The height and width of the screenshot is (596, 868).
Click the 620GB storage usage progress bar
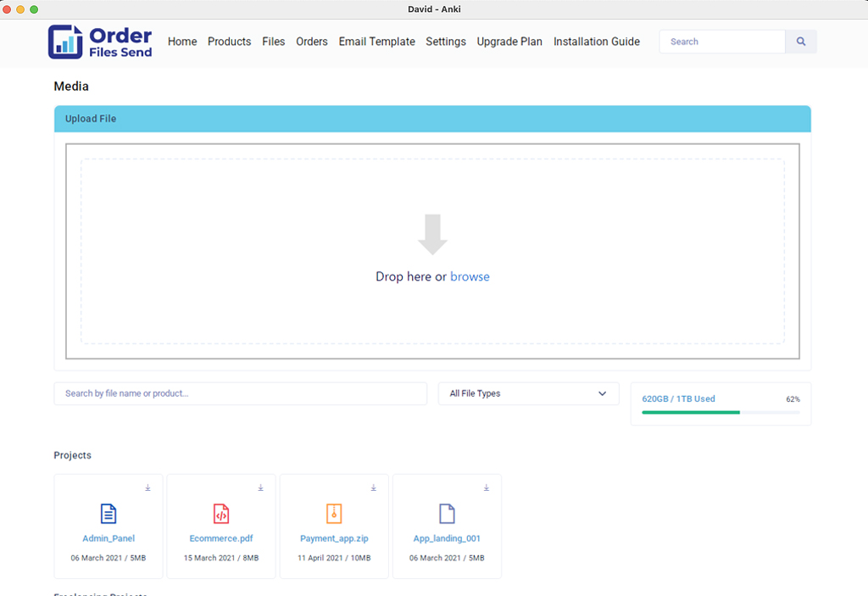click(x=721, y=412)
